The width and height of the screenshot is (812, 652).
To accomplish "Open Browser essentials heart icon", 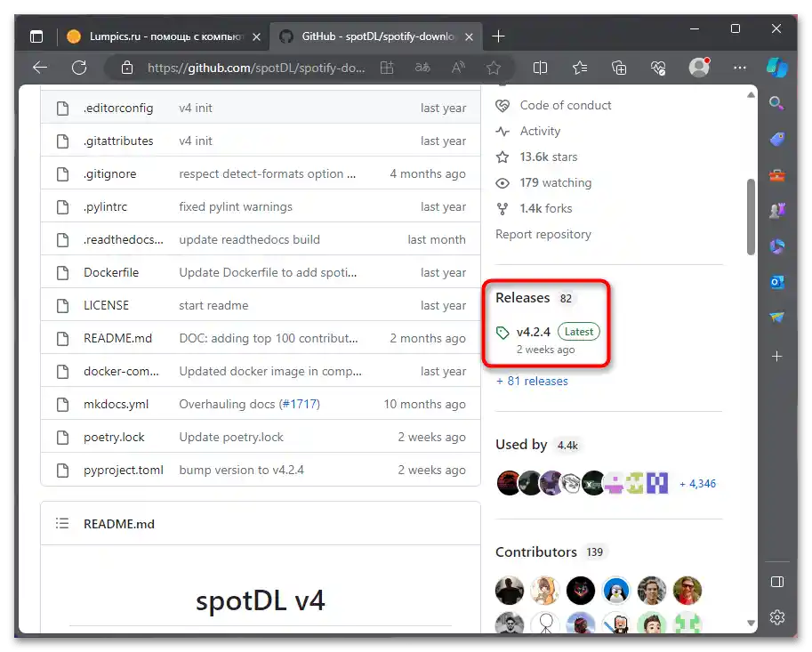I will [658, 68].
